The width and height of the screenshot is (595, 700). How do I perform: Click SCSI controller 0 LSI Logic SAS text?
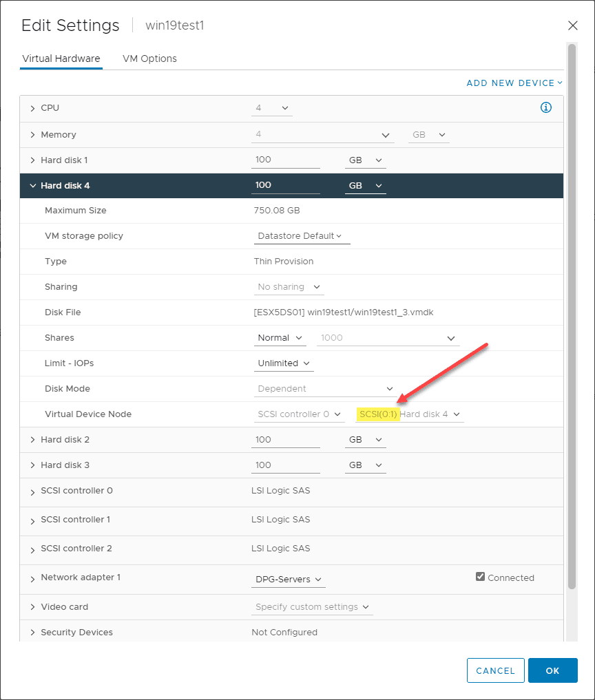(280, 491)
